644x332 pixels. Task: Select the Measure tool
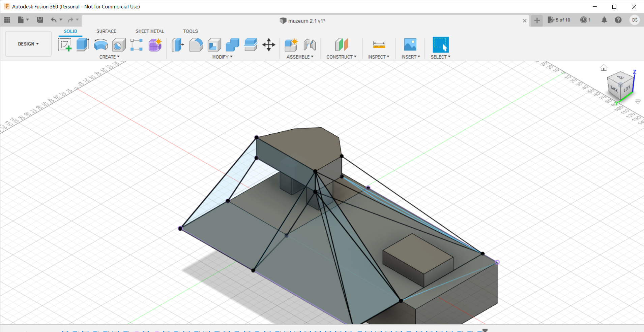coord(379,44)
